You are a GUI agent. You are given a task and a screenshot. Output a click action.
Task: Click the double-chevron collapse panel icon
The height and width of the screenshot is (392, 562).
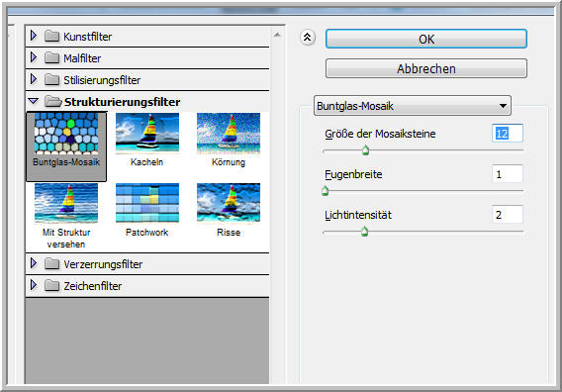click(308, 38)
